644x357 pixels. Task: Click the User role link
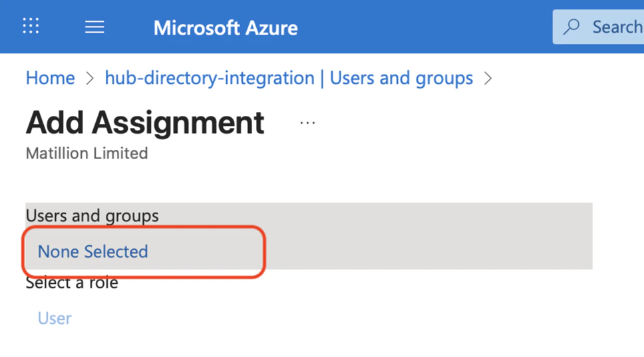[55, 318]
